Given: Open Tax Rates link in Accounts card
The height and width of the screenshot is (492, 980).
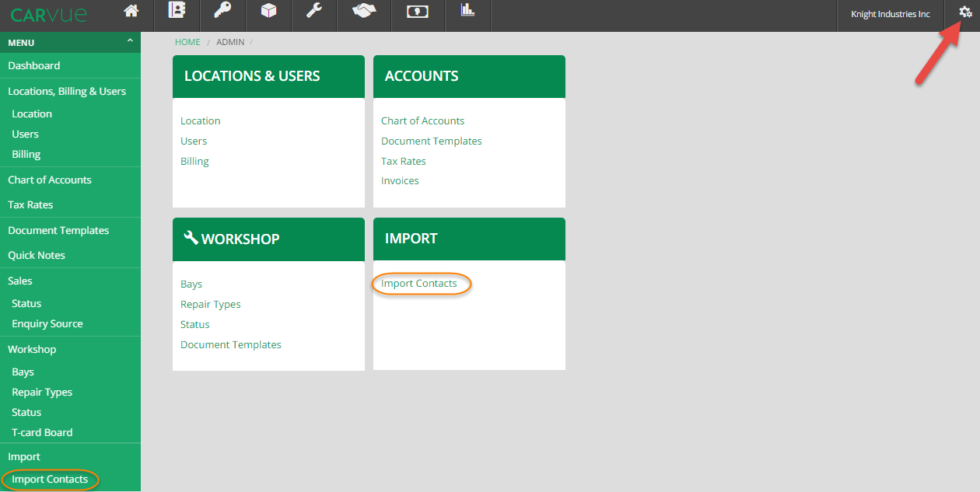Looking at the screenshot, I should 404,161.
